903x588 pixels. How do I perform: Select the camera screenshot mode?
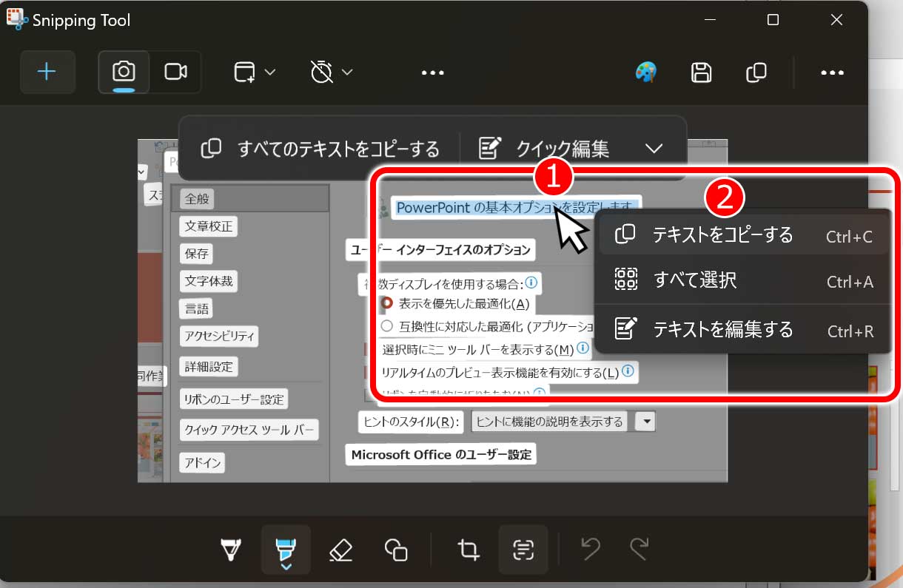click(124, 72)
